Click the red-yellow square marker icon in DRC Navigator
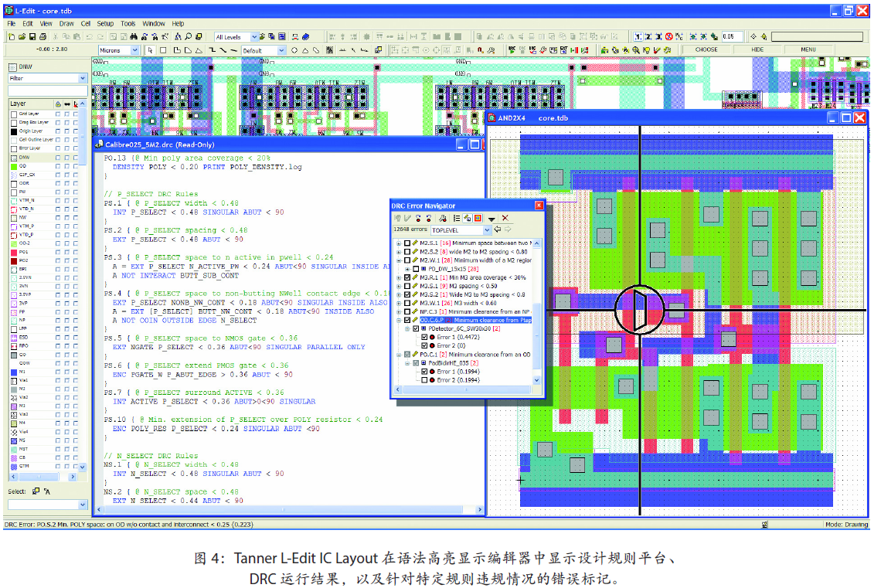Image resolution: width=881 pixels, height=588 pixels. coord(478,218)
